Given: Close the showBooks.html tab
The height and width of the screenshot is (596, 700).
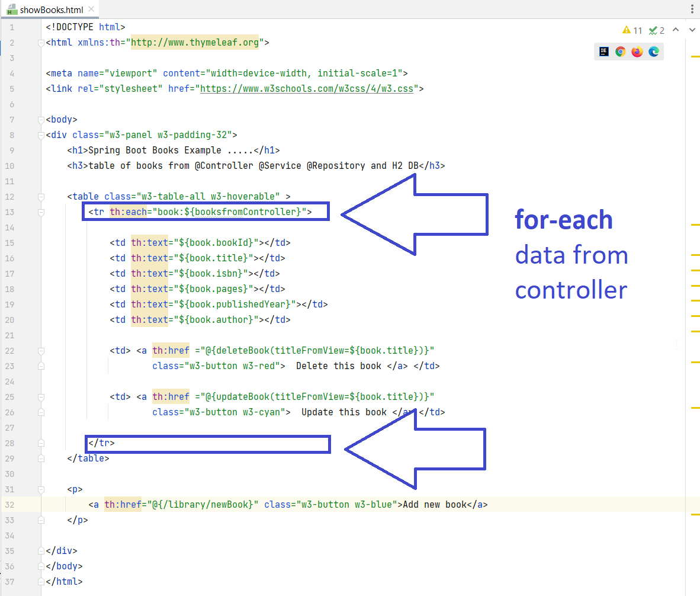Looking at the screenshot, I should pyautogui.click(x=91, y=9).
